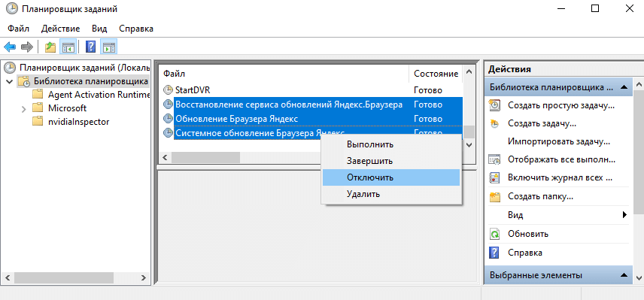Image resolution: width=644 pixels, height=300 pixels.
Task: Collapse the Библиотека планировщика tree node
Action: point(10,81)
